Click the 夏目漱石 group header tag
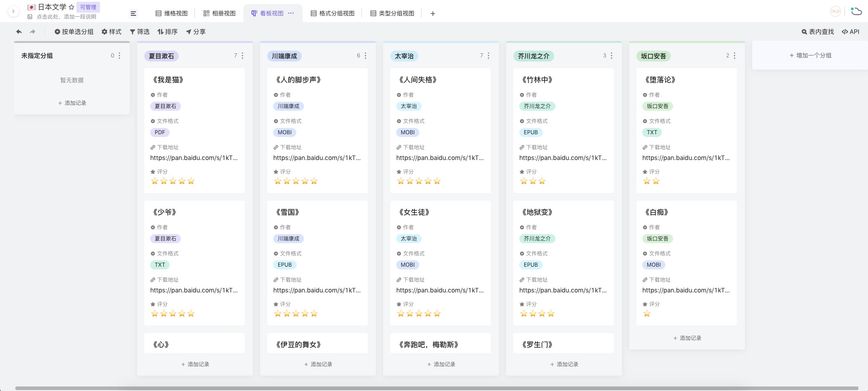Viewport: 868px width, 391px height. (x=161, y=56)
